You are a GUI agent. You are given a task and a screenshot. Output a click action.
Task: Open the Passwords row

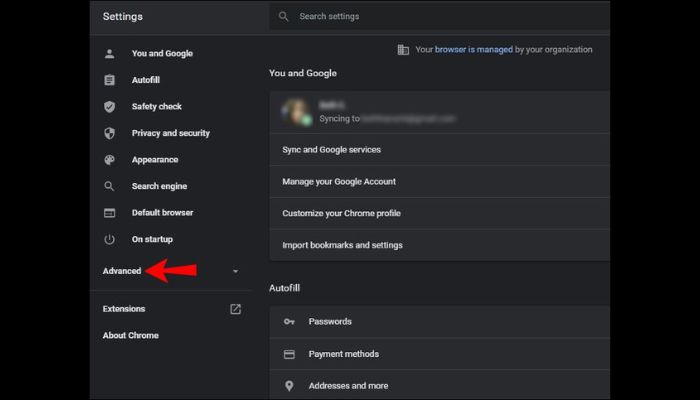click(440, 321)
